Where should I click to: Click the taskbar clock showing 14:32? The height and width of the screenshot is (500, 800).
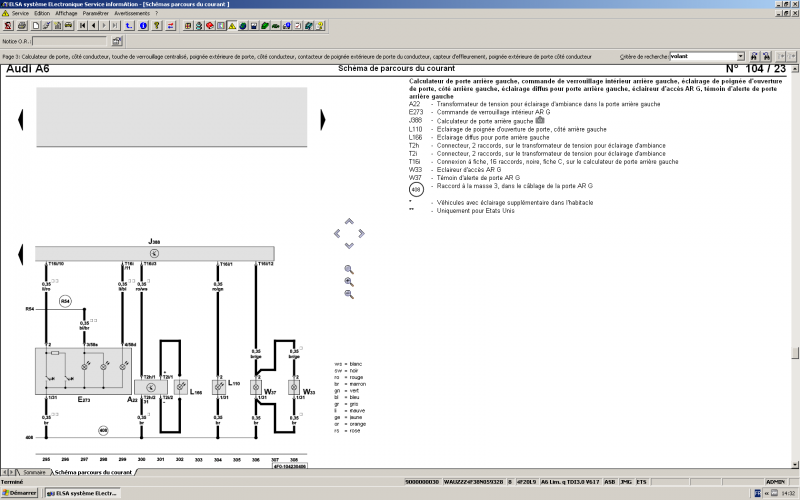(788, 493)
